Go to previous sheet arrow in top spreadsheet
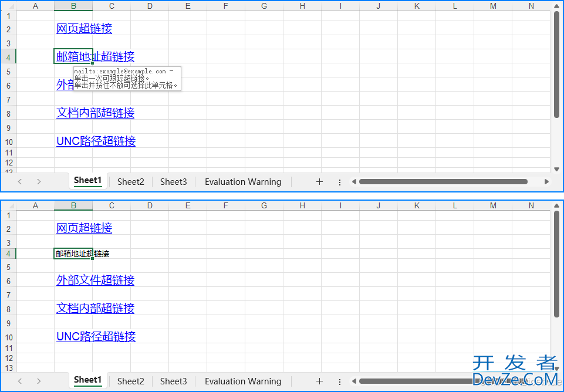564x392 pixels. pos(20,181)
